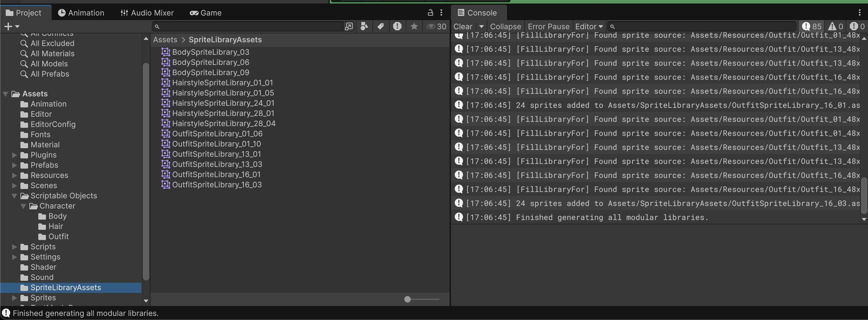Toggle warning message filter in Console
868x320 pixels.
[x=836, y=26]
